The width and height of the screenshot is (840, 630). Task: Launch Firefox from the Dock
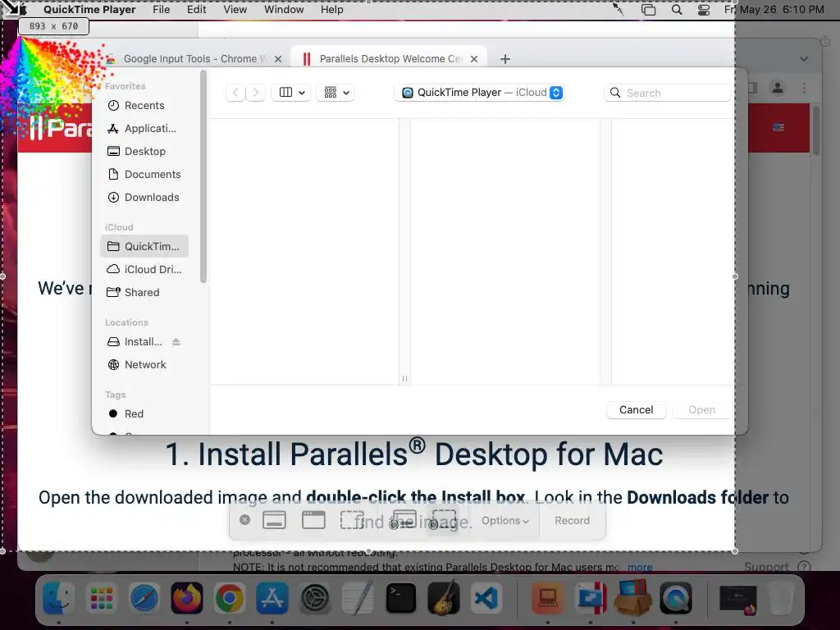[186, 598]
